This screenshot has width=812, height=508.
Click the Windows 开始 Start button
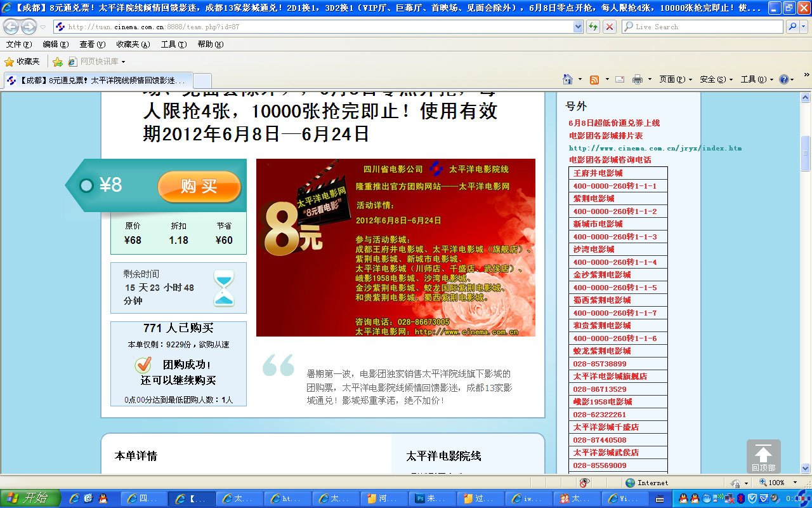point(30,498)
